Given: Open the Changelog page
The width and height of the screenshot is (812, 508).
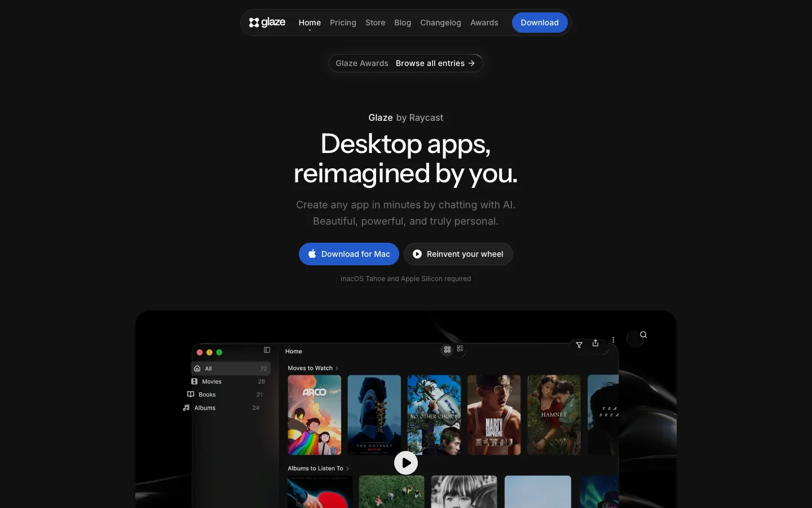Looking at the screenshot, I should 440,23.
